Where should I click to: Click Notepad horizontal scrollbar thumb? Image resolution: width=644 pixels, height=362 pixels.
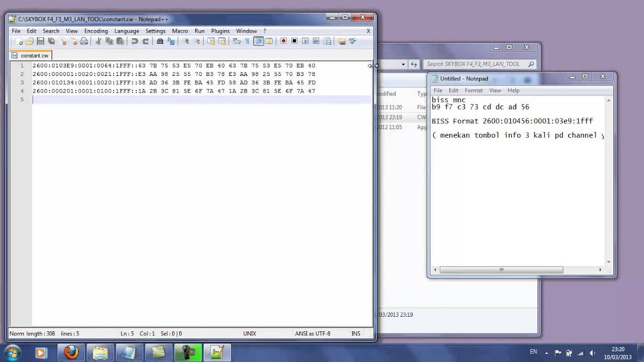coord(501,270)
